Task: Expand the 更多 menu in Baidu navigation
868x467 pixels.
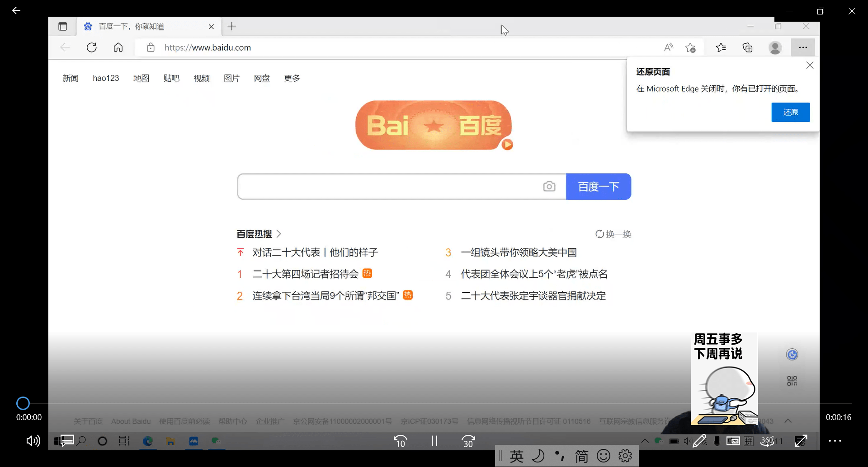Action: point(292,78)
